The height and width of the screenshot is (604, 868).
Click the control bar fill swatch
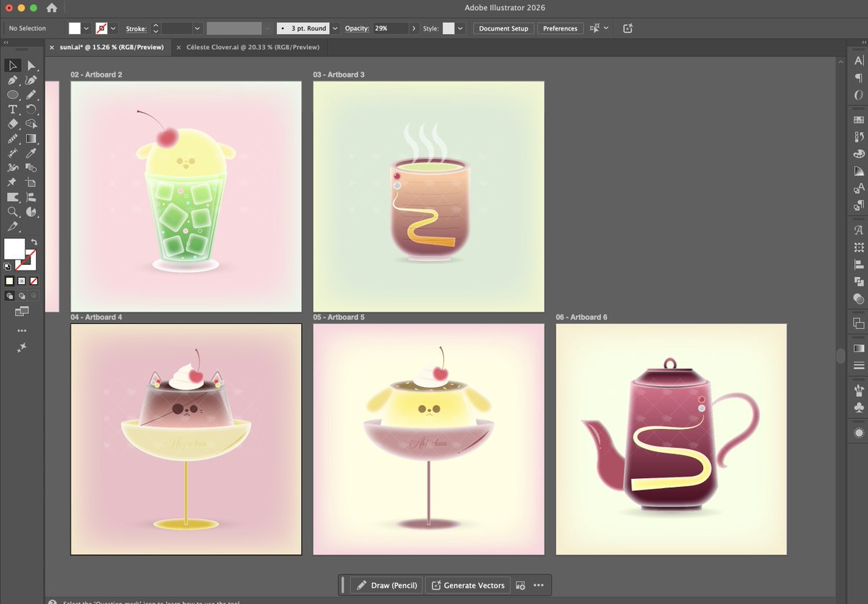click(x=75, y=28)
